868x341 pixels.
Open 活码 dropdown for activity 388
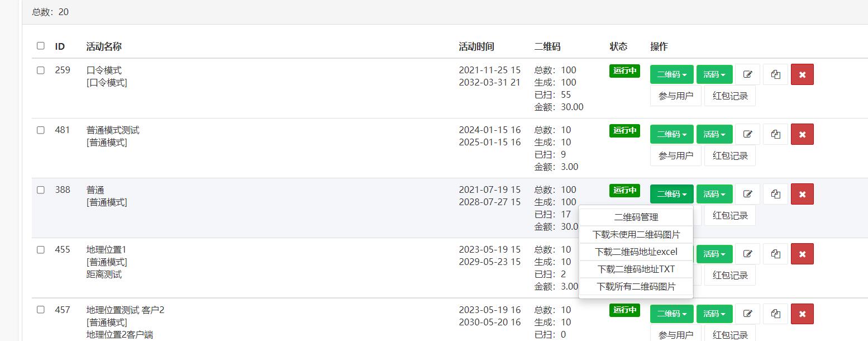click(714, 194)
